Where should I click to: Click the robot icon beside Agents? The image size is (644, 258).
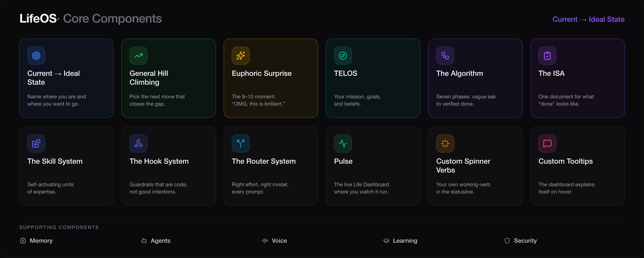144,241
